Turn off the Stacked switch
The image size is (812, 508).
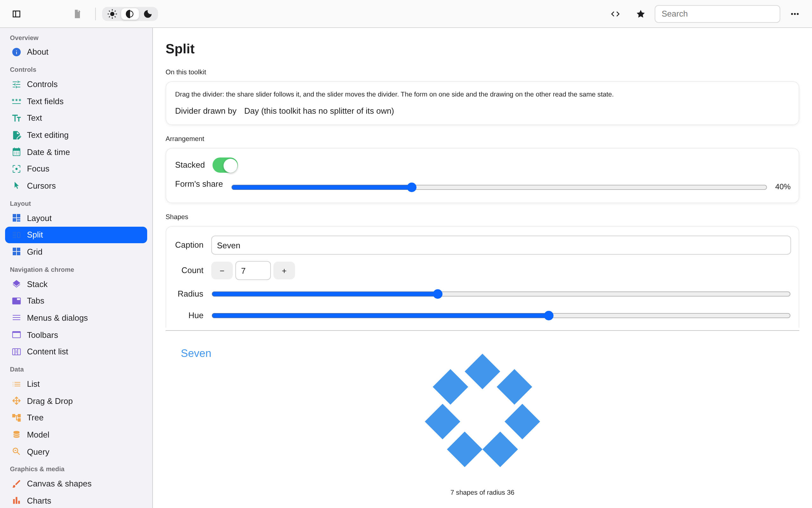click(225, 165)
